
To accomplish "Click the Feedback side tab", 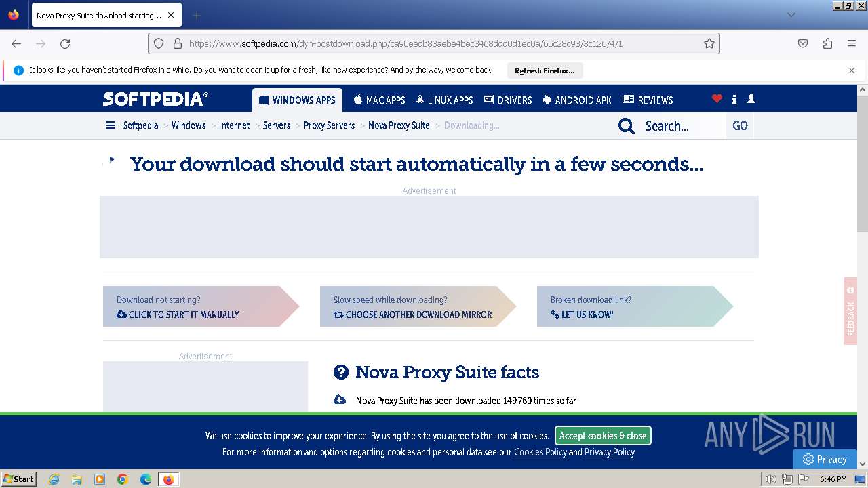I will pyautogui.click(x=850, y=311).
